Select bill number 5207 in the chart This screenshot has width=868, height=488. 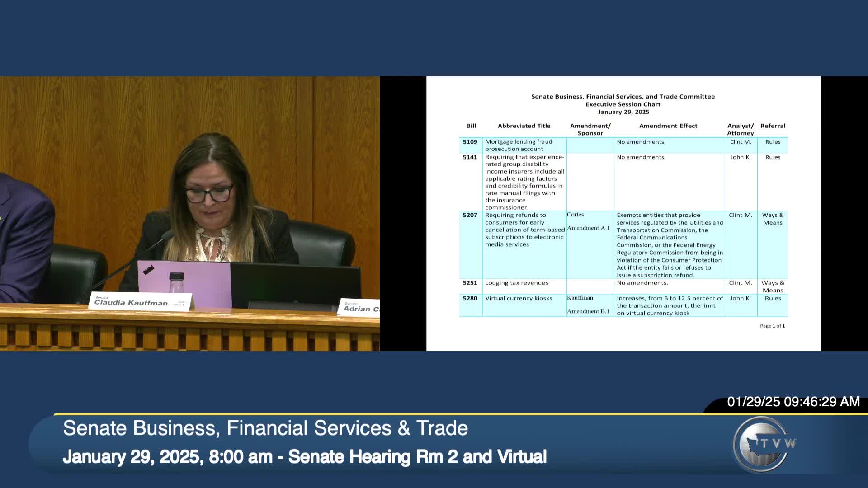point(470,215)
